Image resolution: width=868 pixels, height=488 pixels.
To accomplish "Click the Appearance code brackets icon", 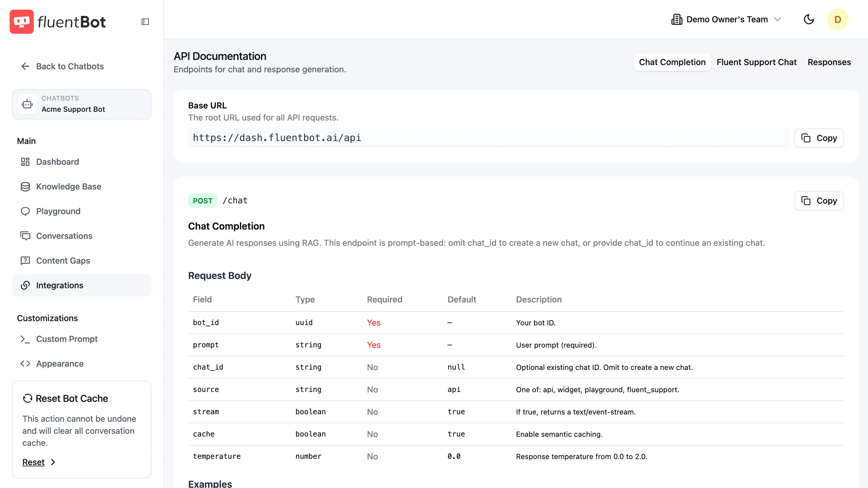I will (x=25, y=364).
